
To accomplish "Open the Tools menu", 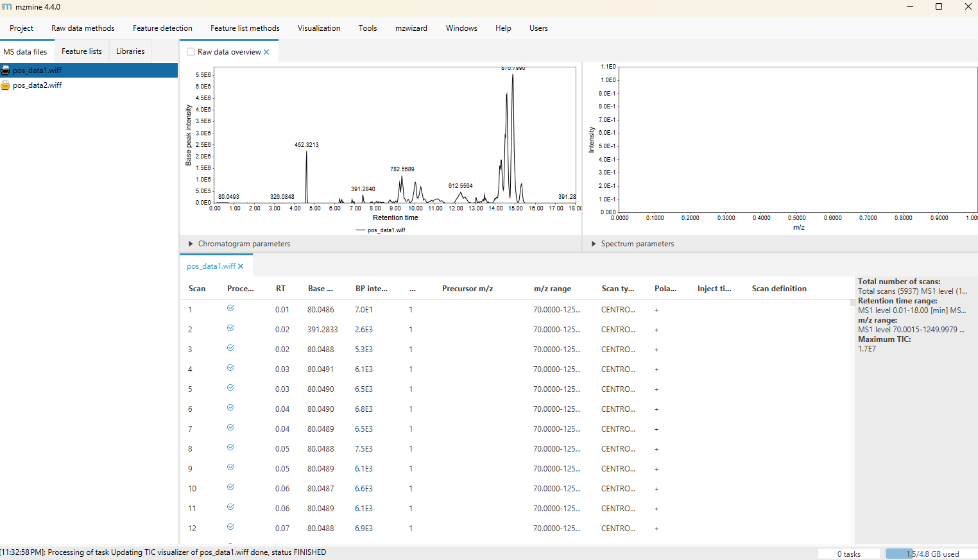I will [x=368, y=28].
